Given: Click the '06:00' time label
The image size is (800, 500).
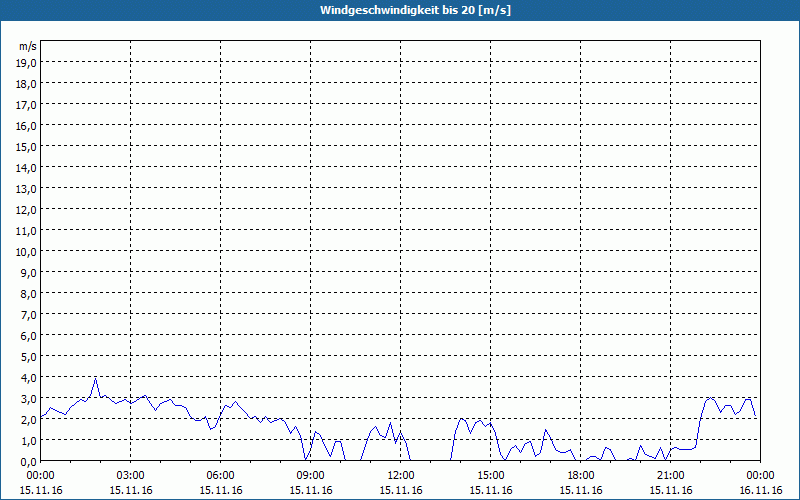Looking at the screenshot, I should (x=220, y=476).
